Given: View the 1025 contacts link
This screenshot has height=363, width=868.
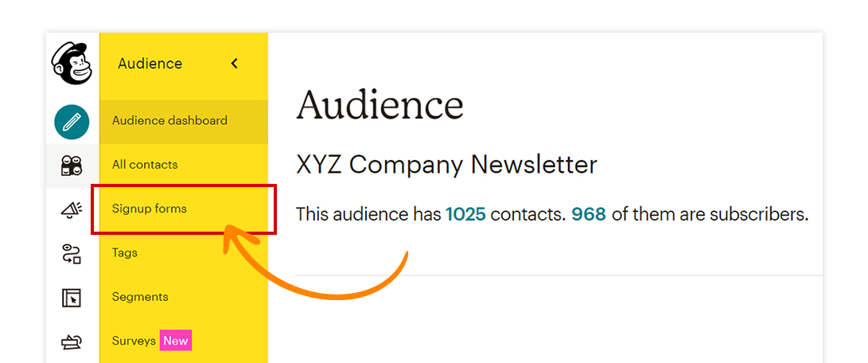Looking at the screenshot, I should tap(465, 214).
